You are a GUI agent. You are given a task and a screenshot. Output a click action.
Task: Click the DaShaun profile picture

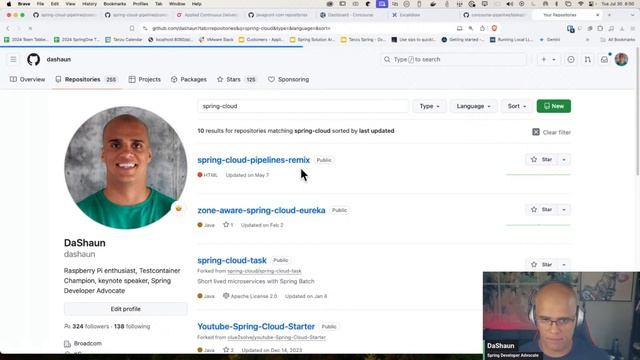pyautogui.click(x=126, y=168)
